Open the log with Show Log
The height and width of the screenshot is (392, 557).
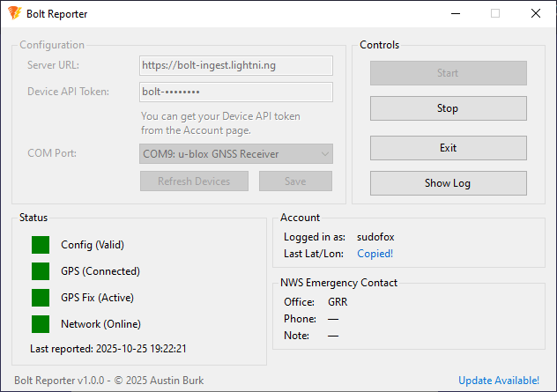click(449, 183)
